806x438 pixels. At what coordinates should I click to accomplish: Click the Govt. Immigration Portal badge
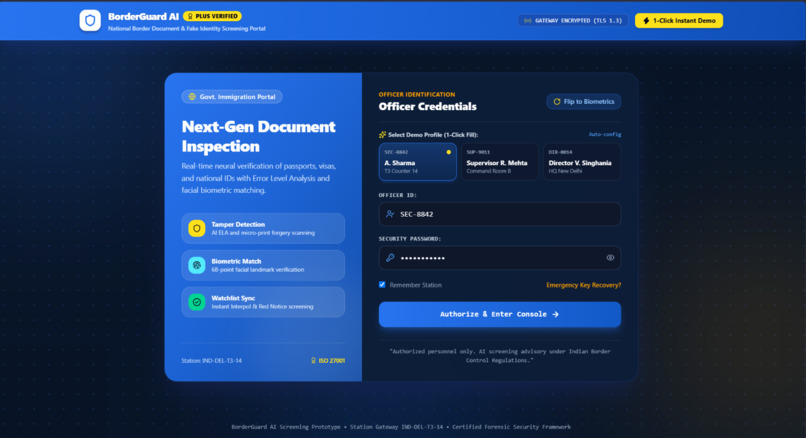click(x=232, y=97)
